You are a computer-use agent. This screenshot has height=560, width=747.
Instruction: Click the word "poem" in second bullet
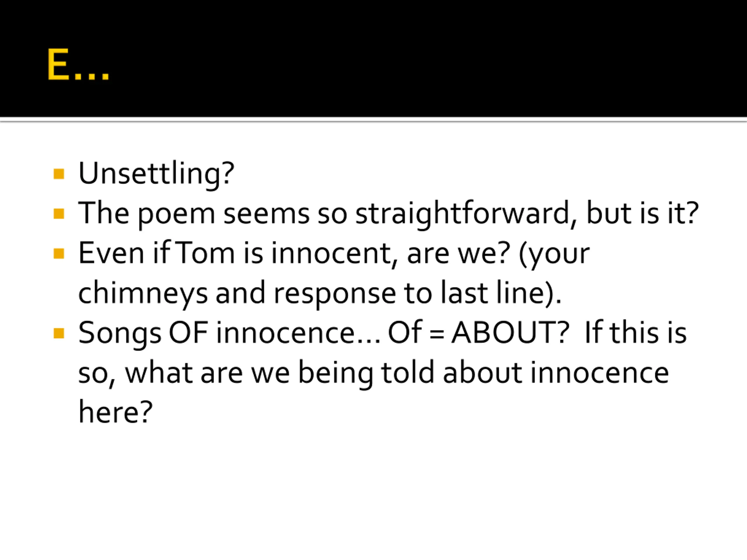tap(176, 213)
